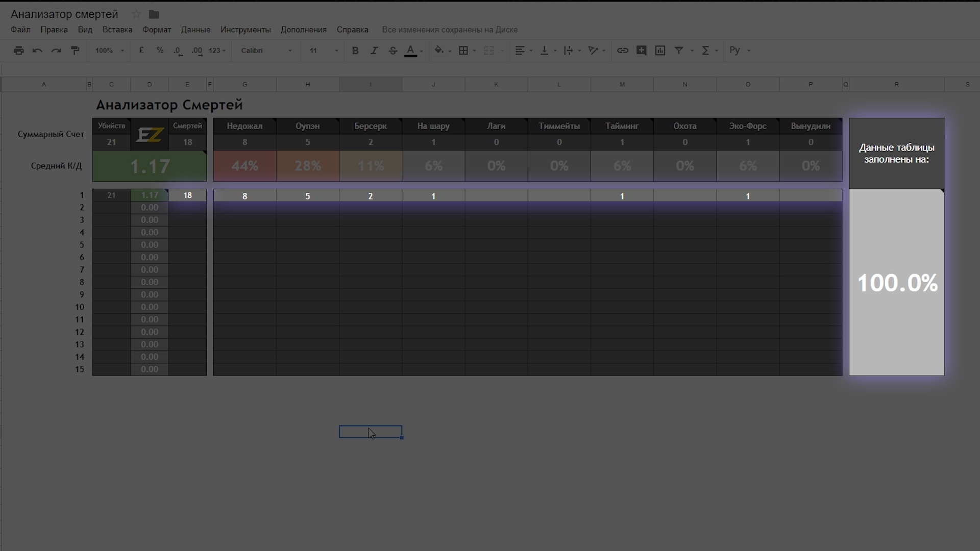This screenshot has height=551, width=980.
Task: Open the Дополнения menu
Action: (x=304, y=30)
